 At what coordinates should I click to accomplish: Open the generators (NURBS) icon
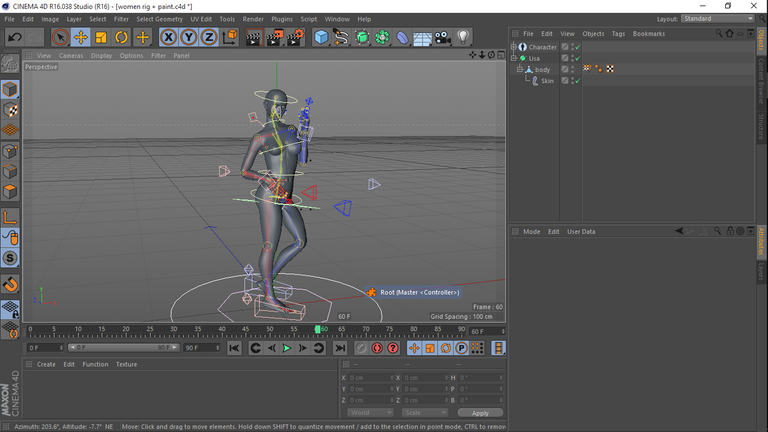362,37
